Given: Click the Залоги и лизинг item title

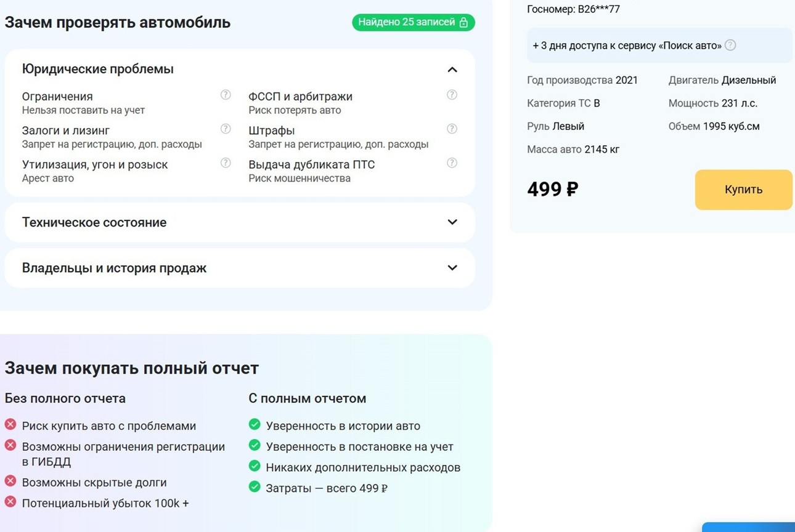Looking at the screenshot, I should [x=66, y=131].
